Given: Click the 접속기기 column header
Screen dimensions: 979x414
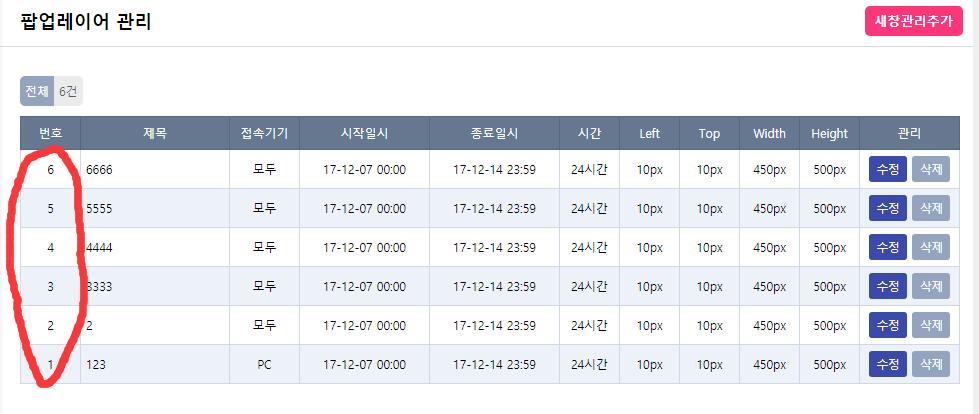Looking at the screenshot, I should point(264,133).
